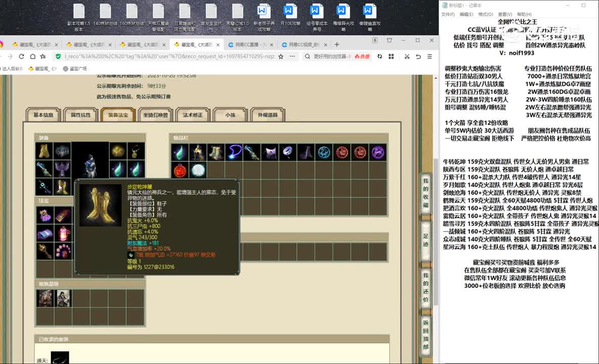
Task: Switch to the 基本信息 tab
Action: pos(43,115)
